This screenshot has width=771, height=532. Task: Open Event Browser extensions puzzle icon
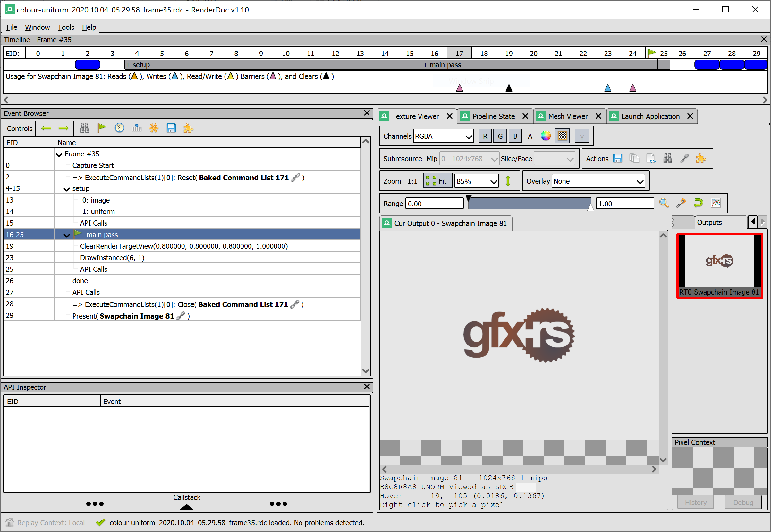[188, 128]
